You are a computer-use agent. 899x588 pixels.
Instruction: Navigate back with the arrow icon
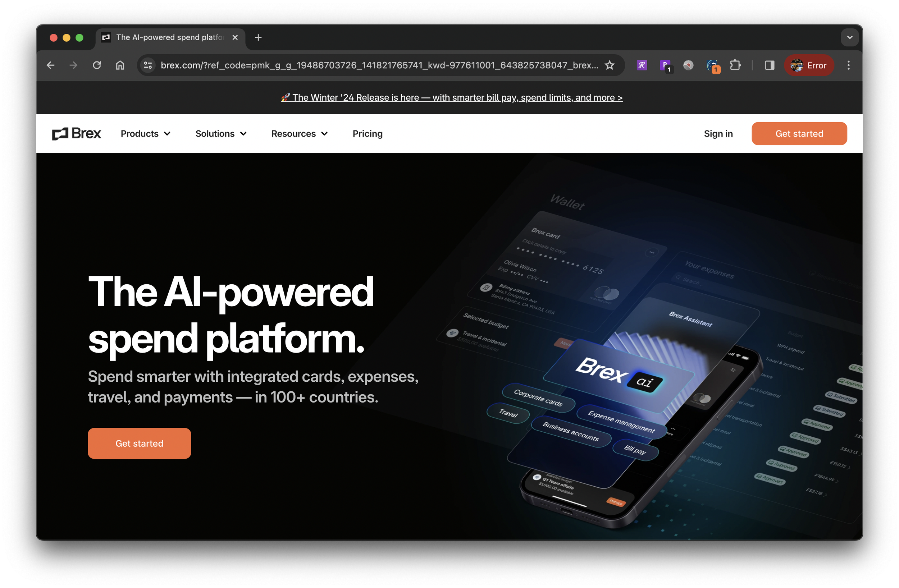tap(51, 65)
